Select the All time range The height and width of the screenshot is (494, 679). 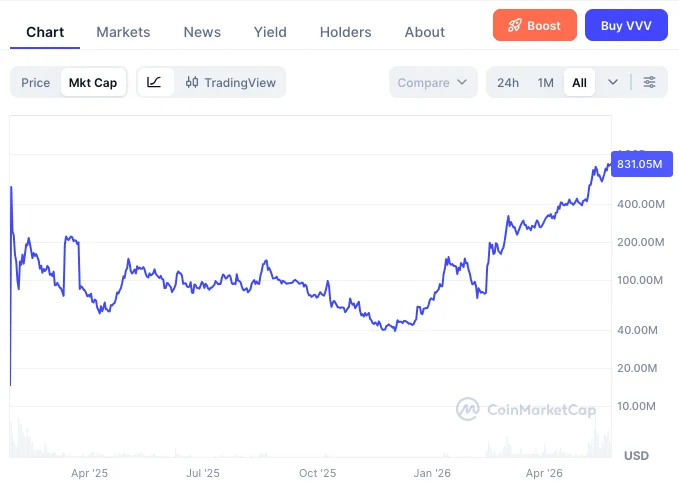pyautogui.click(x=579, y=82)
